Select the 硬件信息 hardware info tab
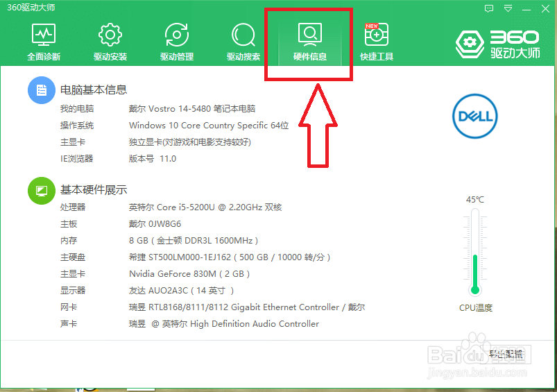This screenshot has width=557, height=392. coord(310,42)
